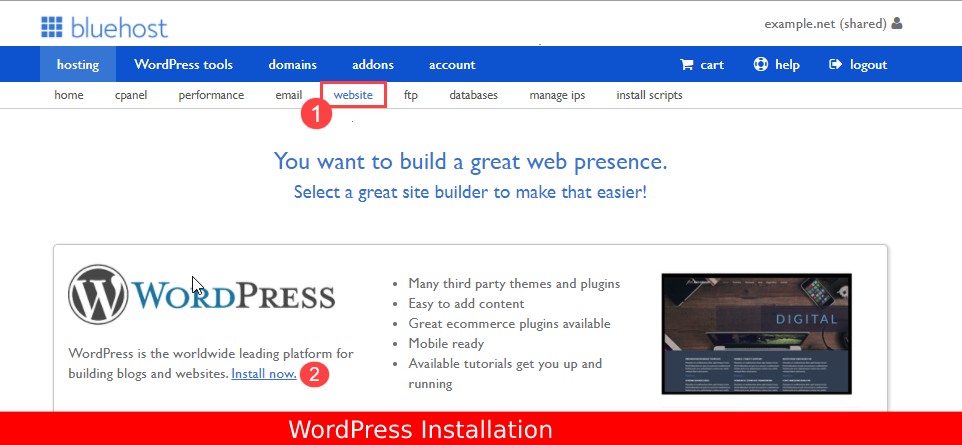Select the ftp submenu item
962x445 pixels.
[411, 95]
